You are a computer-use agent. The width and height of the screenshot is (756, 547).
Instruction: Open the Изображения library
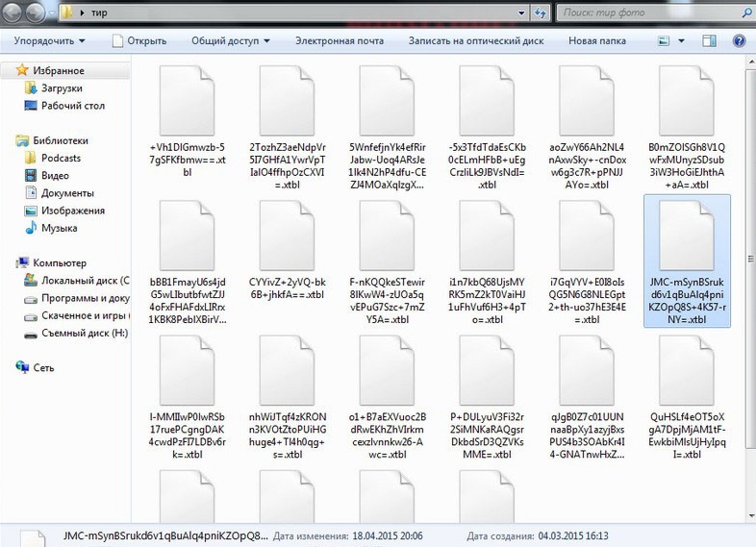click(x=72, y=211)
